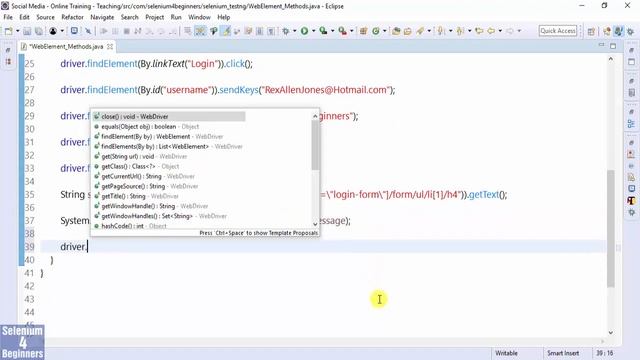Click the green Run play button icon

tap(304, 31)
